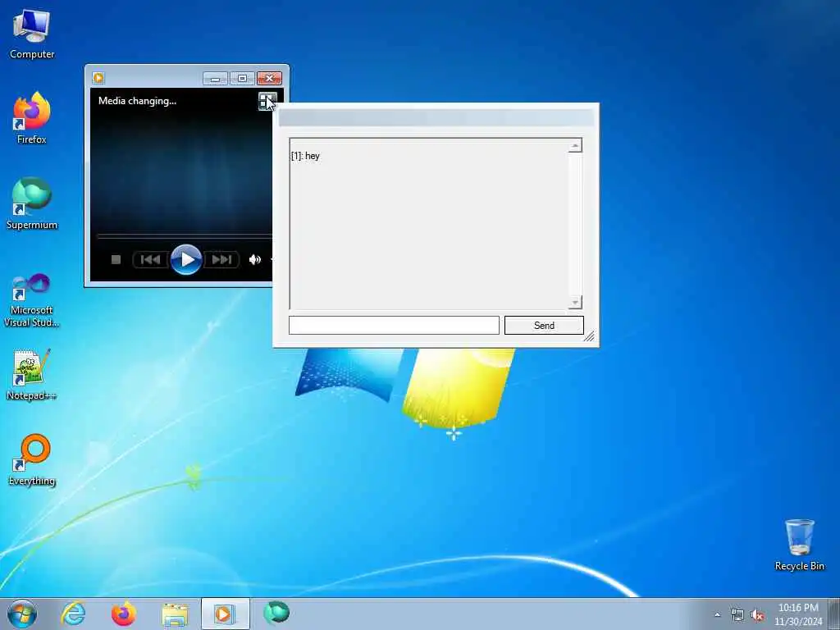Viewport: 840px width, 630px height.
Task: Click the Windows Start orb
Action: point(22,614)
